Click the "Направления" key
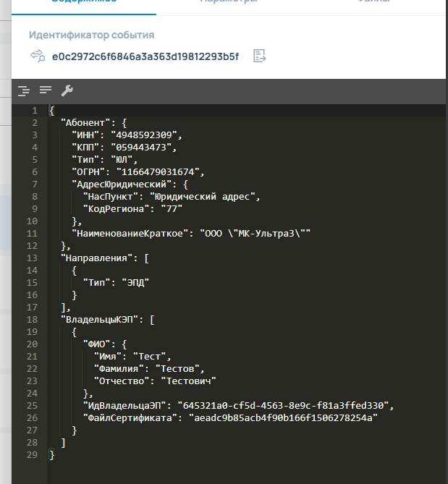The height and width of the screenshot is (484, 448). (96, 258)
